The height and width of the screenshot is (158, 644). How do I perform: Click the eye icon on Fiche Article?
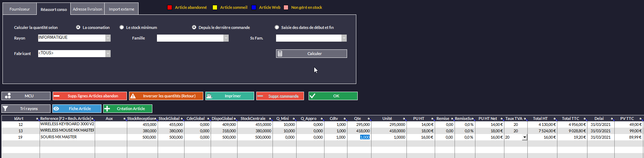tap(57, 109)
